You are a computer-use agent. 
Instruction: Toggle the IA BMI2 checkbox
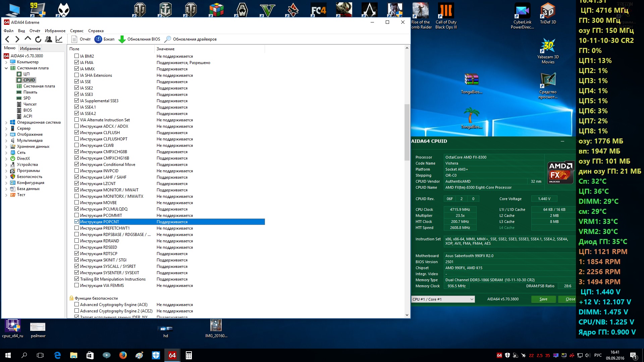click(77, 56)
